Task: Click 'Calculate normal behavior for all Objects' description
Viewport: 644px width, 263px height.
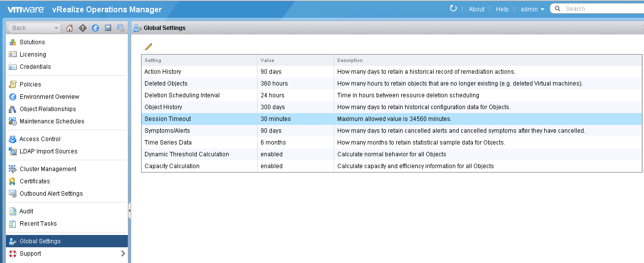Action: coord(392,154)
